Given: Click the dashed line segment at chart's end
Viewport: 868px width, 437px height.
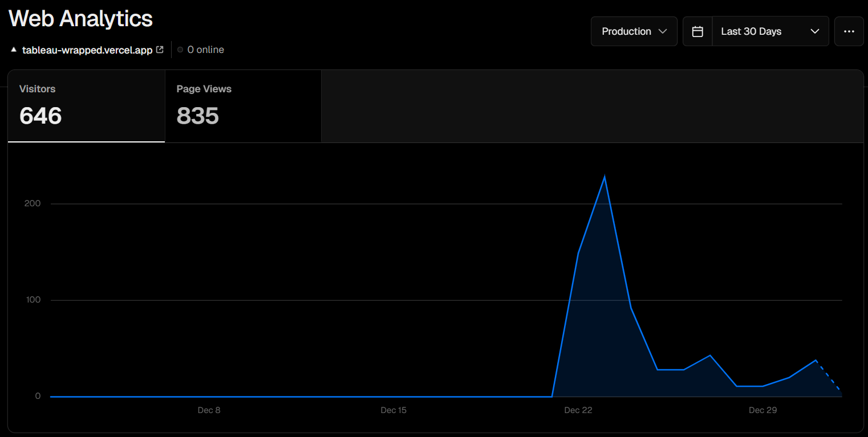Looking at the screenshot, I should pyautogui.click(x=829, y=376).
